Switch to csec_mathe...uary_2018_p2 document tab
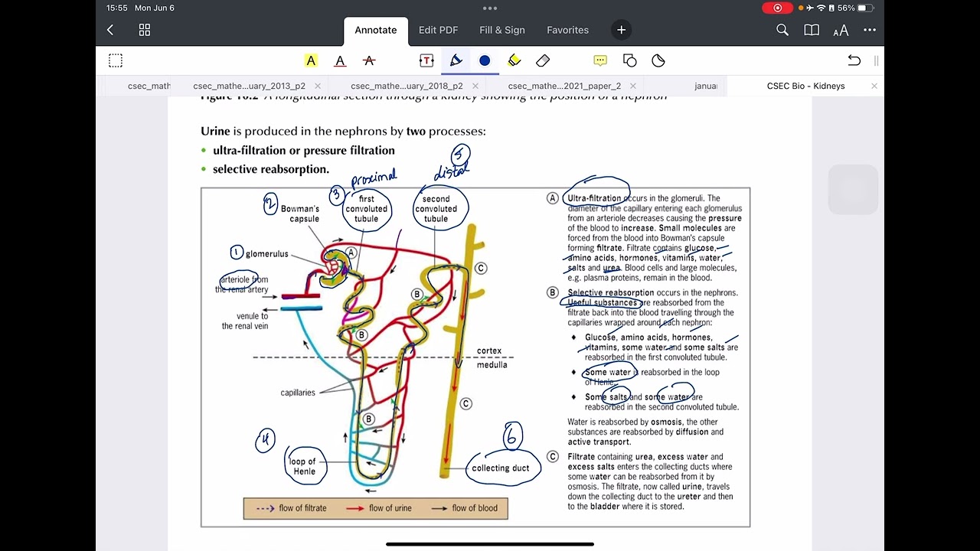 (407, 86)
